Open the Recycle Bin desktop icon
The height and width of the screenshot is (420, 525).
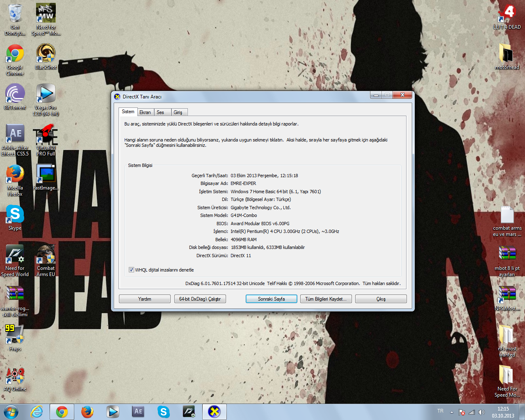click(x=15, y=20)
